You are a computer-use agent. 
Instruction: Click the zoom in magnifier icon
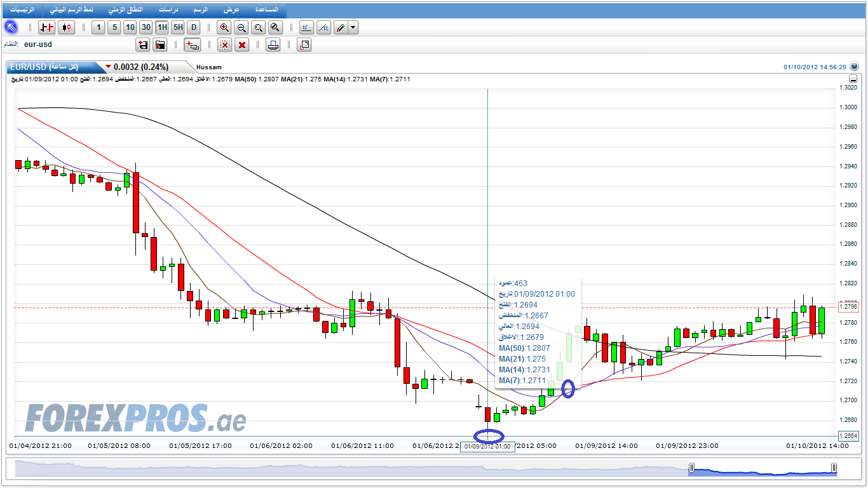pos(224,27)
